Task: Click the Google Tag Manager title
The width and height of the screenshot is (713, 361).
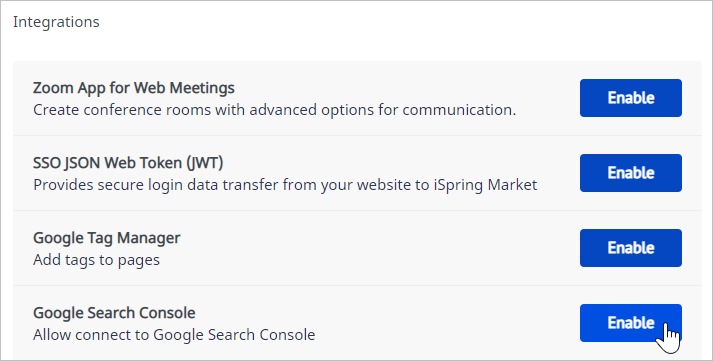Action: [107, 238]
